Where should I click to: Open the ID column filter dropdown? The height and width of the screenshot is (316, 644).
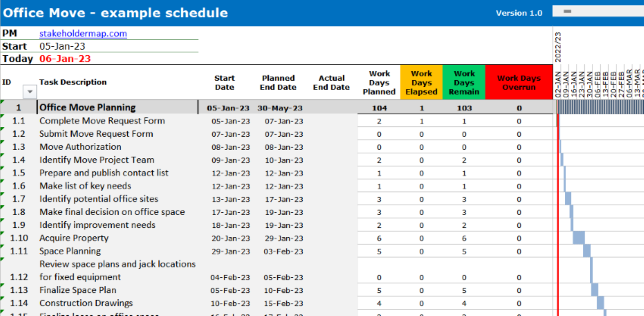[29, 91]
